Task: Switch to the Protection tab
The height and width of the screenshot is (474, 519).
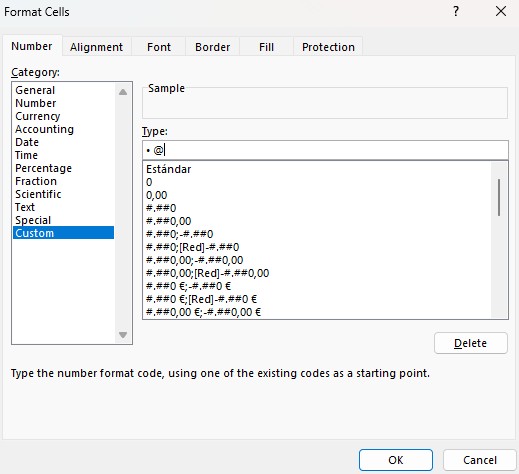Action: 328,47
